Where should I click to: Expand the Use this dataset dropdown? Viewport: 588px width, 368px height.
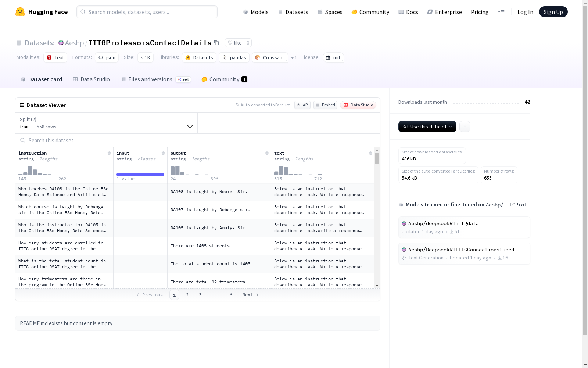427,127
